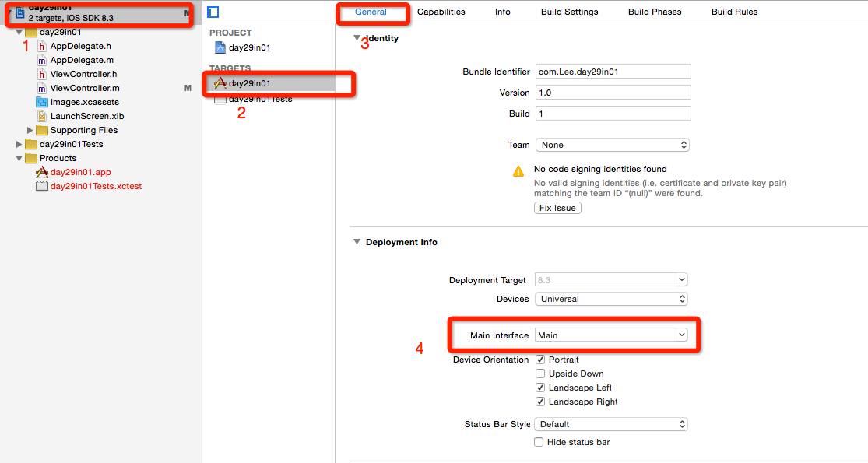Click the ViewController.h header file icon
This screenshot has width=868, height=463.
(41, 74)
